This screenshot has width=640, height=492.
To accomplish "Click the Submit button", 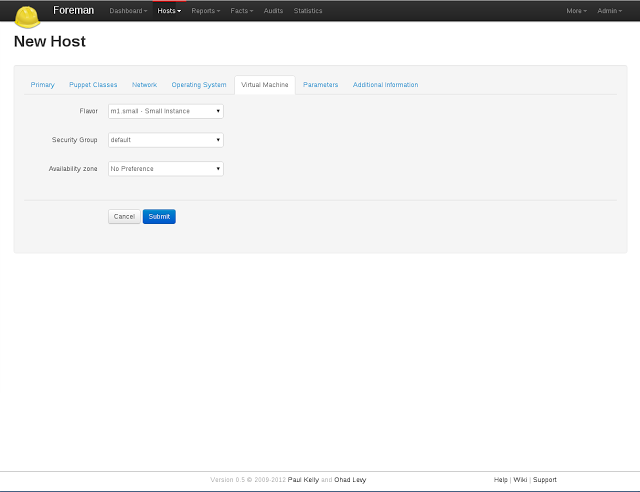I will click(159, 216).
